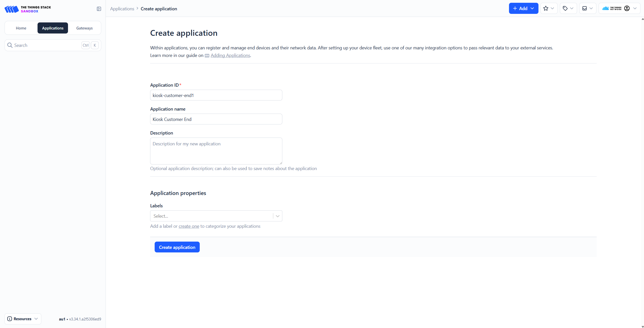Click the Create application button

point(177,247)
